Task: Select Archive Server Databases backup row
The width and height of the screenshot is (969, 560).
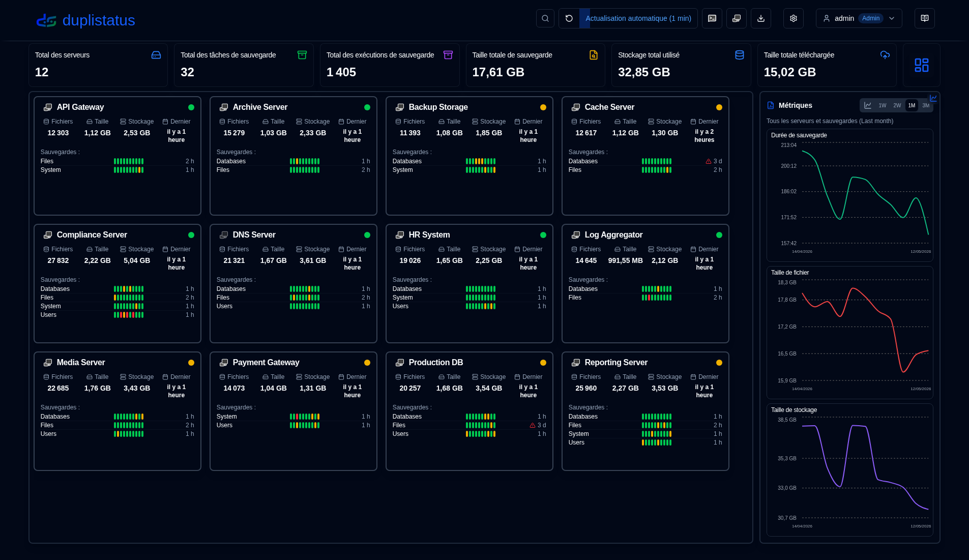Action: [x=293, y=161]
